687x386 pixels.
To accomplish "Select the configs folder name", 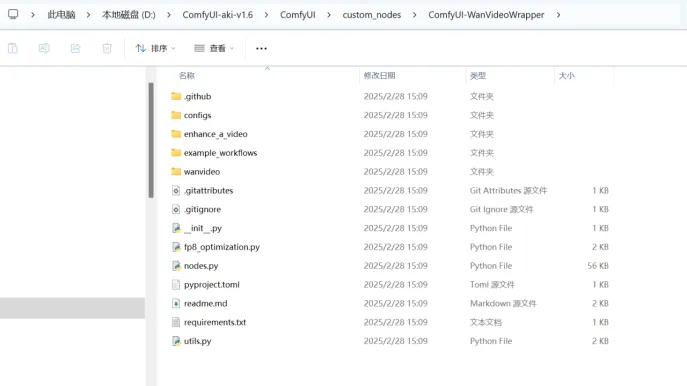I will click(x=198, y=115).
